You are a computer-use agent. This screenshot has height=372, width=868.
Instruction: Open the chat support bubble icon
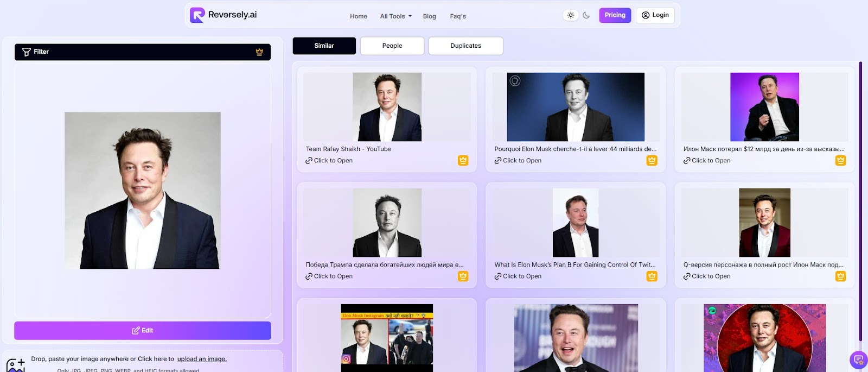click(858, 360)
